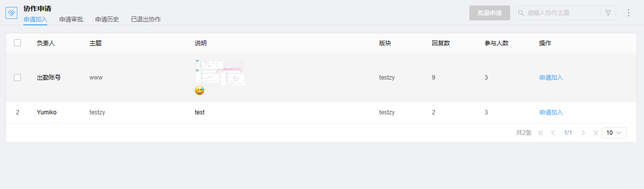Go to first page arrow icon
The height and width of the screenshot is (189, 644).
point(541,133)
